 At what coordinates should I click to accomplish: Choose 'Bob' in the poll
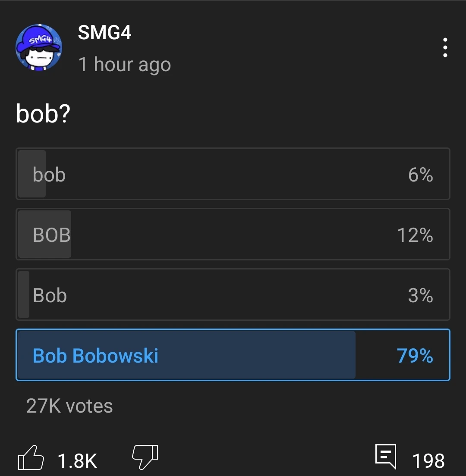[x=233, y=294]
